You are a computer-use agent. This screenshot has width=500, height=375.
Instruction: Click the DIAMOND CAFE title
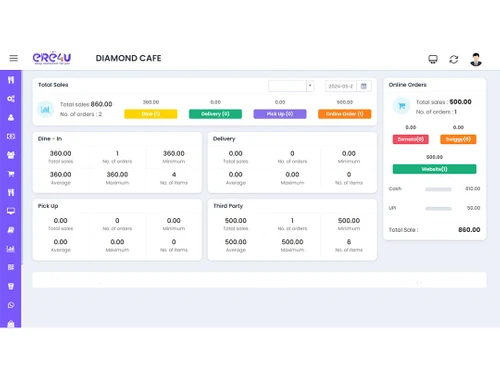128,58
